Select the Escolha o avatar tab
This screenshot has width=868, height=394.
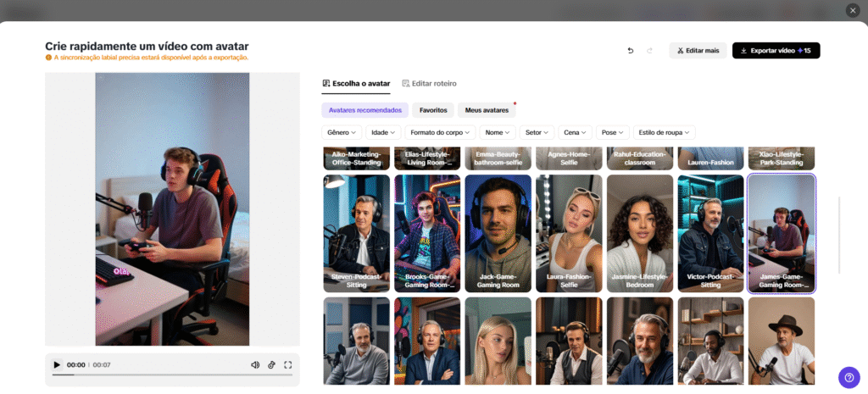click(x=356, y=84)
